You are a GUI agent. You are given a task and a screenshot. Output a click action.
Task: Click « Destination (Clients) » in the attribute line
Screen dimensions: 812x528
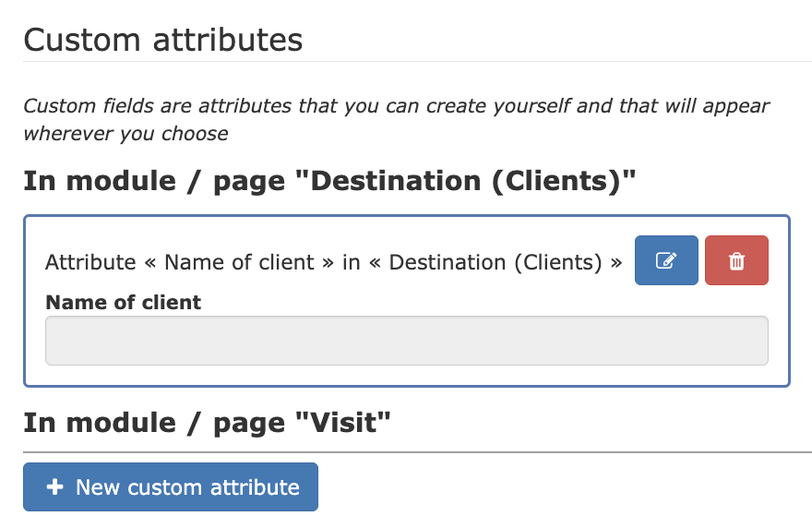[496, 263]
